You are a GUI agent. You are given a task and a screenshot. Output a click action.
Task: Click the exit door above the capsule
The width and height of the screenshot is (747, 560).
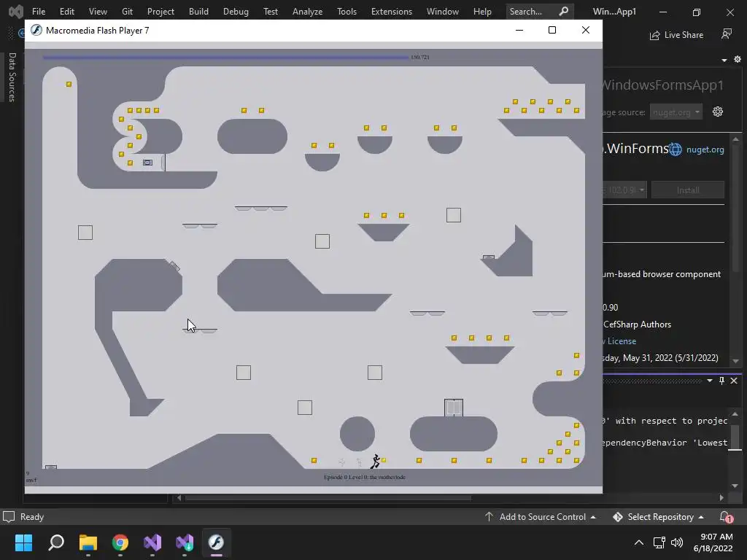(454, 408)
